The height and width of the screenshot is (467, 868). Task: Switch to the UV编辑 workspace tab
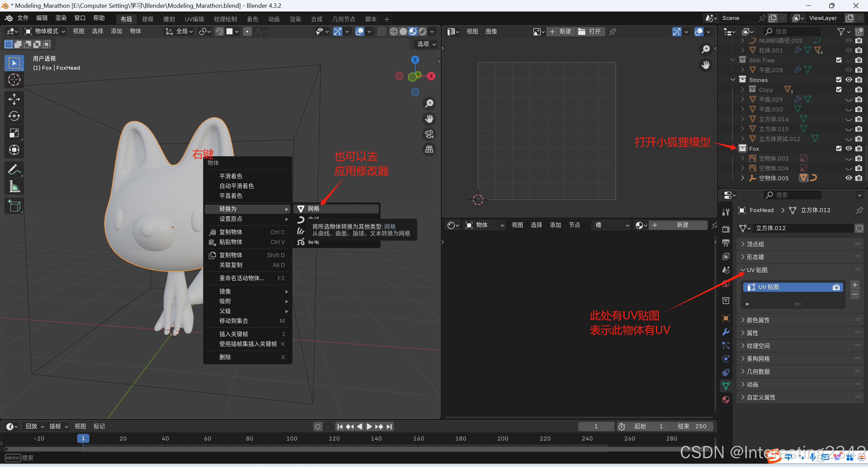194,19
